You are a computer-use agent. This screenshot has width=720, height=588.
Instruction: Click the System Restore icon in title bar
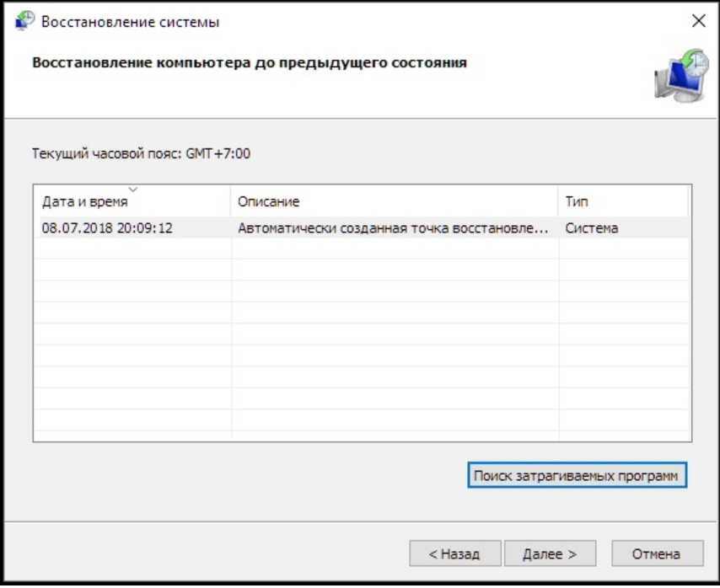click(26, 22)
